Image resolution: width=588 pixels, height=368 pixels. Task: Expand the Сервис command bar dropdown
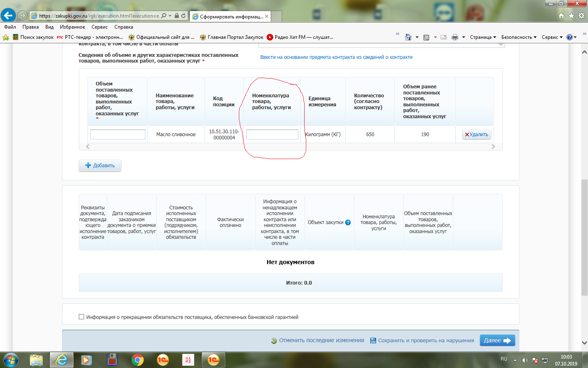(552, 37)
